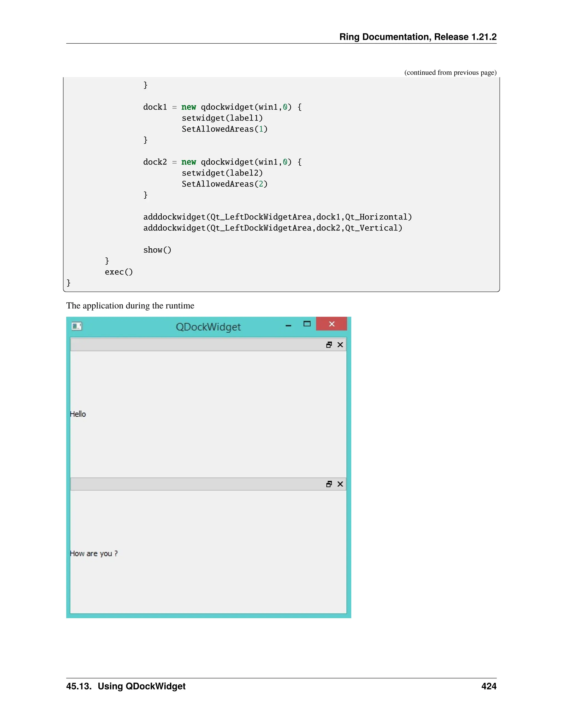
Task: Click page number 424 in the footer
Action: [489, 686]
